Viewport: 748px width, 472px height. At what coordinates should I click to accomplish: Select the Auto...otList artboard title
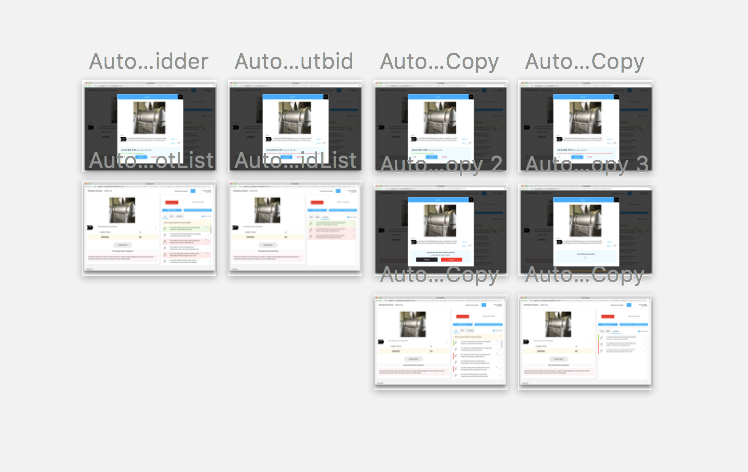(x=151, y=160)
